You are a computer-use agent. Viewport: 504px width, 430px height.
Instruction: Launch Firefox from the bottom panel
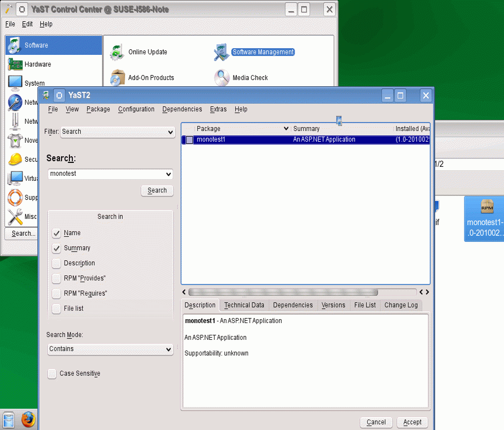(29, 419)
